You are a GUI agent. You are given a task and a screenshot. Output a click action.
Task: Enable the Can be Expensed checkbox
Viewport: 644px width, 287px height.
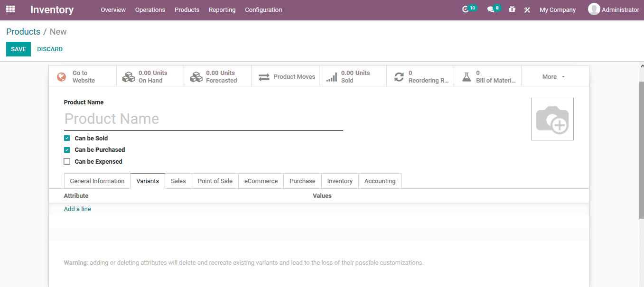point(67,161)
